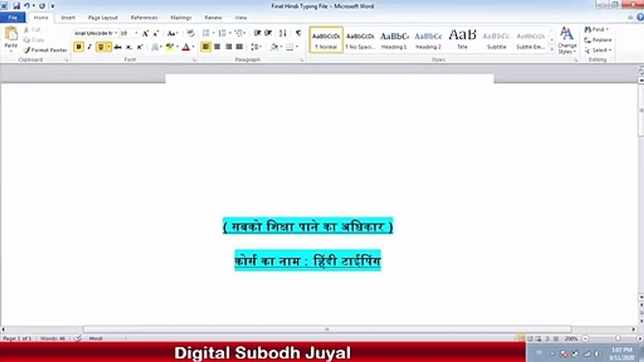Apply the Normal style
Image resolution: width=644 pixels, height=362 pixels.
point(326,40)
